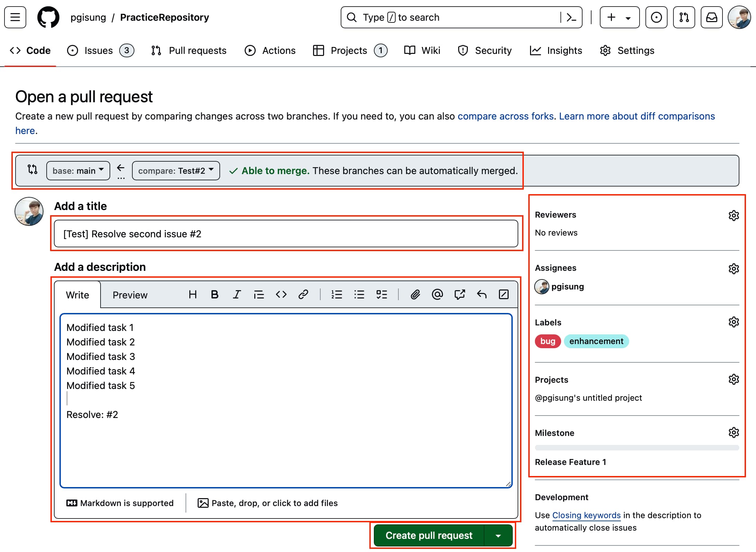756x552 pixels.
Task: Switch to the Preview tab in editor
Action: [x=130, y=295]
